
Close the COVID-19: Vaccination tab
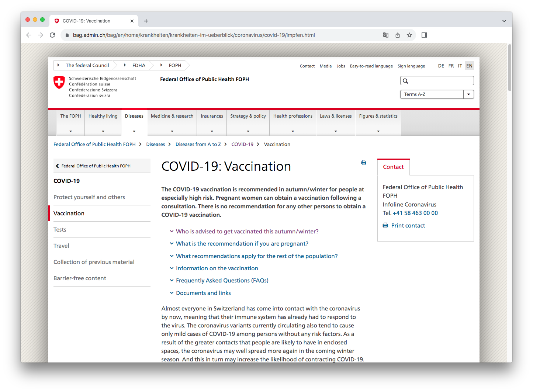(x=132, y=21)
